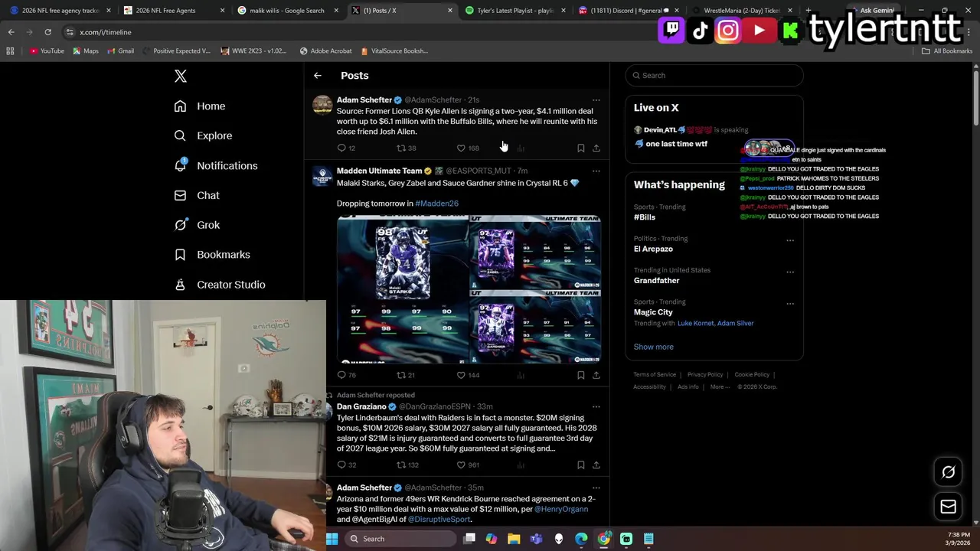Switch to Tyler's Latest Playlist tab
980x551 pixels.
point(515,11)
